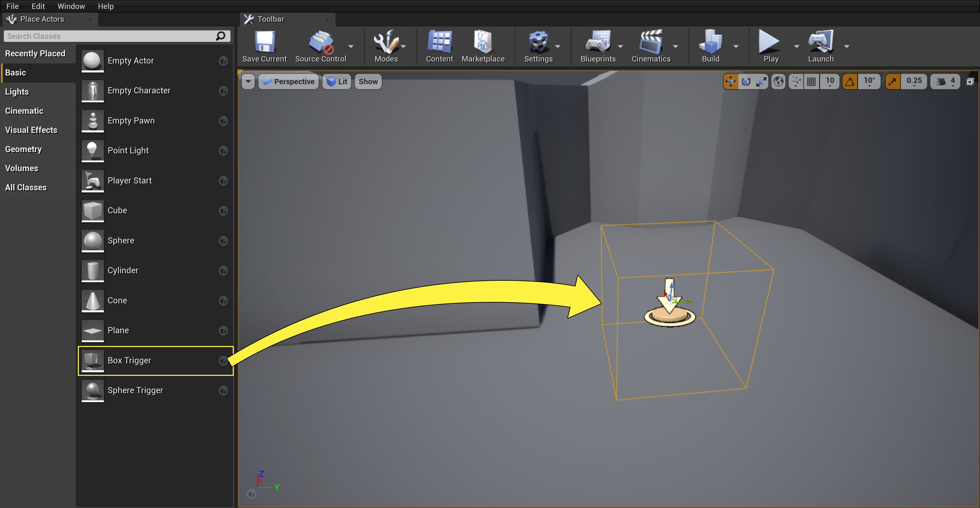980x508 pixels.
Task: Select the rotate transform gizmo tool
Action: tap(746, 81)
